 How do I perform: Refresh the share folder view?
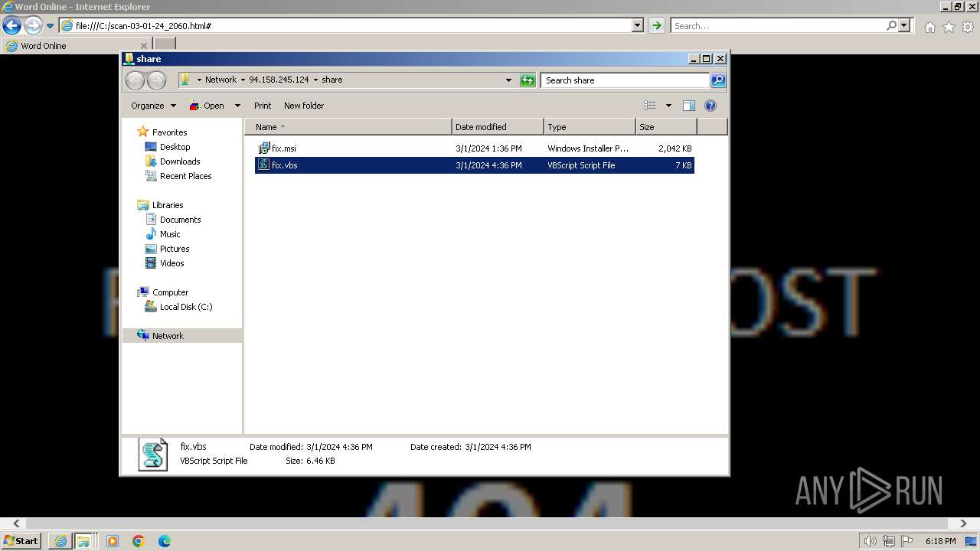pyautogui.click(x=528, y=80)
